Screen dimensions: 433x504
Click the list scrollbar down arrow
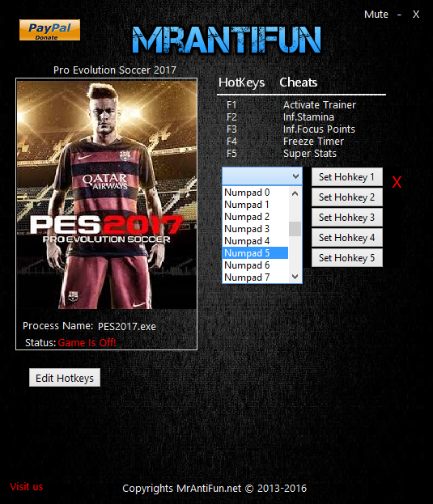[x=295, y=277]
